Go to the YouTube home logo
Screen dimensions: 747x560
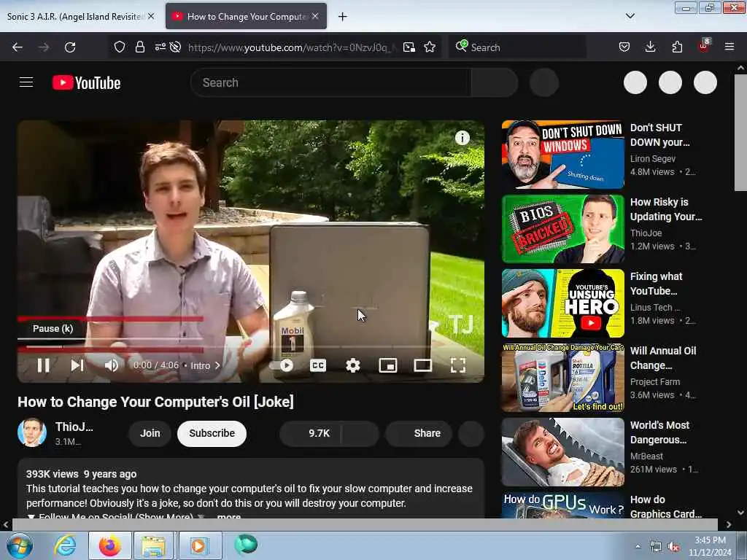click(x=86, y=82)
